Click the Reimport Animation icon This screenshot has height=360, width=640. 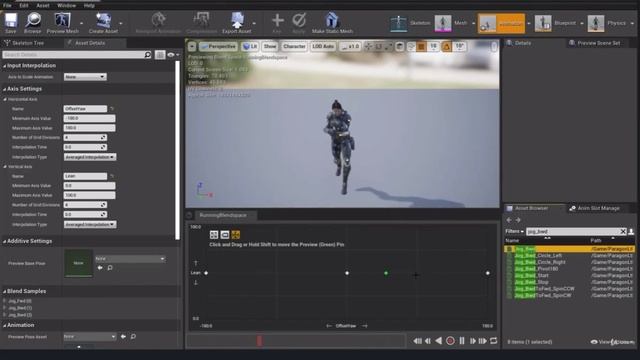click(158, 22)
